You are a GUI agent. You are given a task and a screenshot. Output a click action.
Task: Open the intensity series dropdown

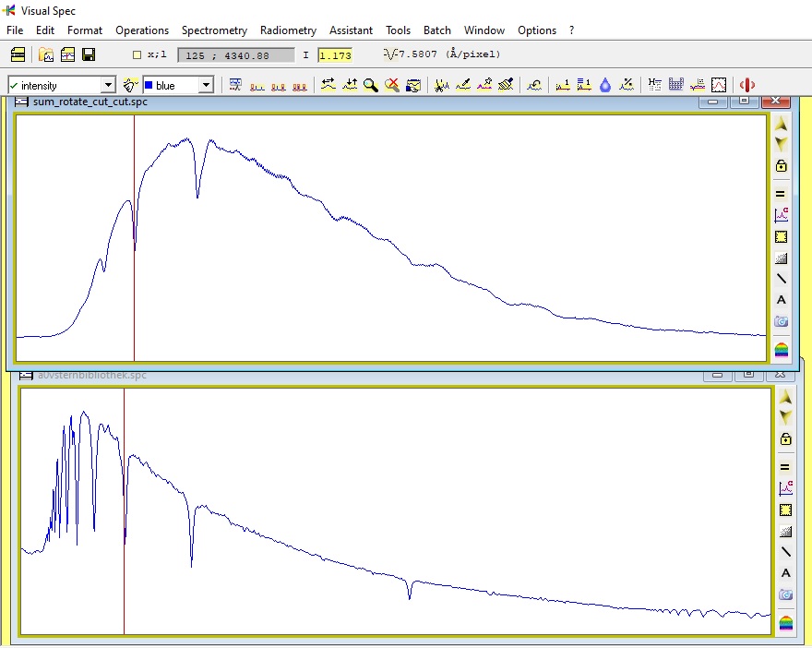tap(108, 85)
